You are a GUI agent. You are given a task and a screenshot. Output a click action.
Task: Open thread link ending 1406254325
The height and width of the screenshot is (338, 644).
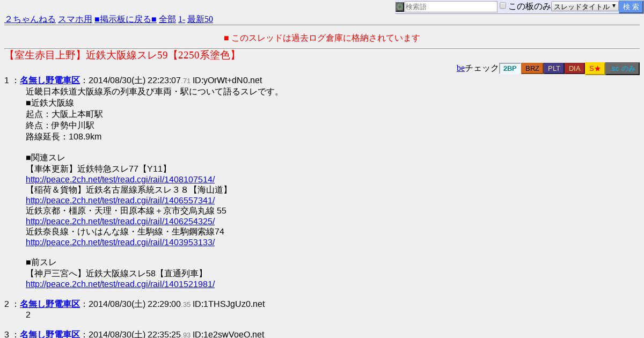[x=120, y=221]
